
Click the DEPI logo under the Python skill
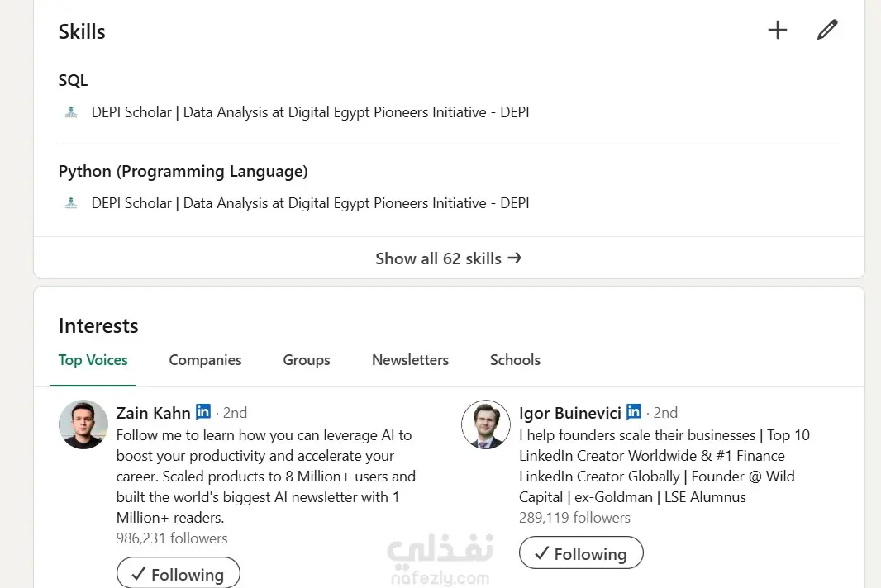point(70,202)
